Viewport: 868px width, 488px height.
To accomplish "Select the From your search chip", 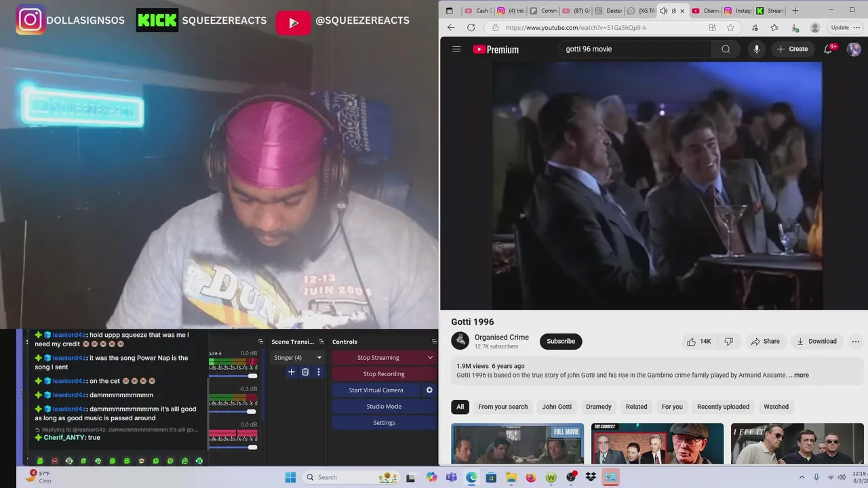I will [x=503, y=407].
